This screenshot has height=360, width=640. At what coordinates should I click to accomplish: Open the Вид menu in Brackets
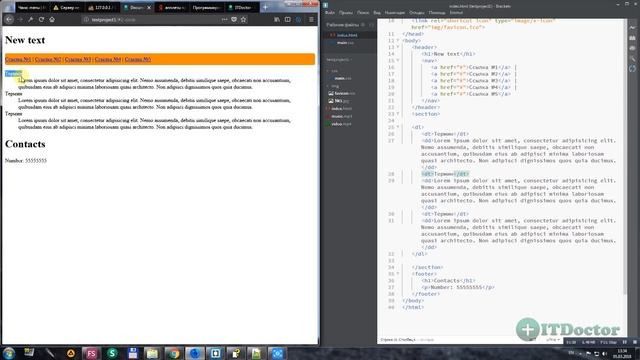click(377, 13)
